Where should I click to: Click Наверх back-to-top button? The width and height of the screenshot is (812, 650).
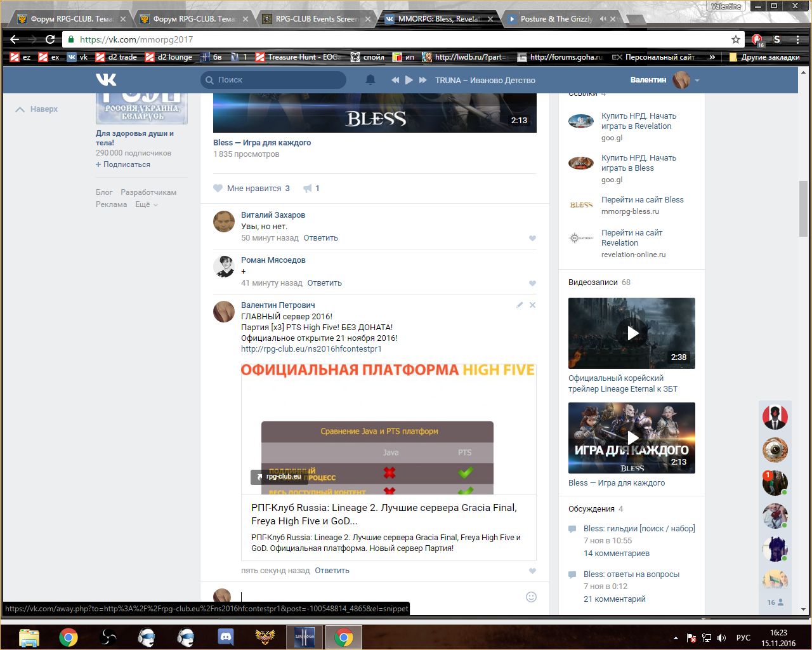(37, 109)
